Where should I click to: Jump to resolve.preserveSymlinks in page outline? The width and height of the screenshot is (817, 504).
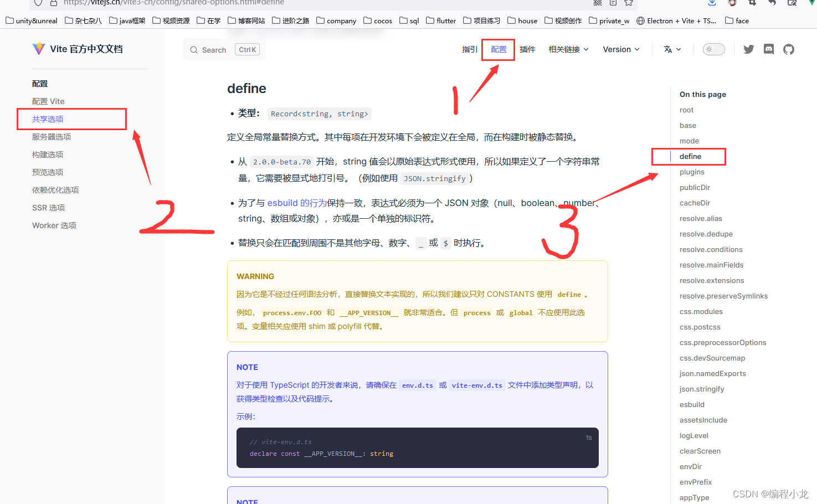tap(723, 296)
